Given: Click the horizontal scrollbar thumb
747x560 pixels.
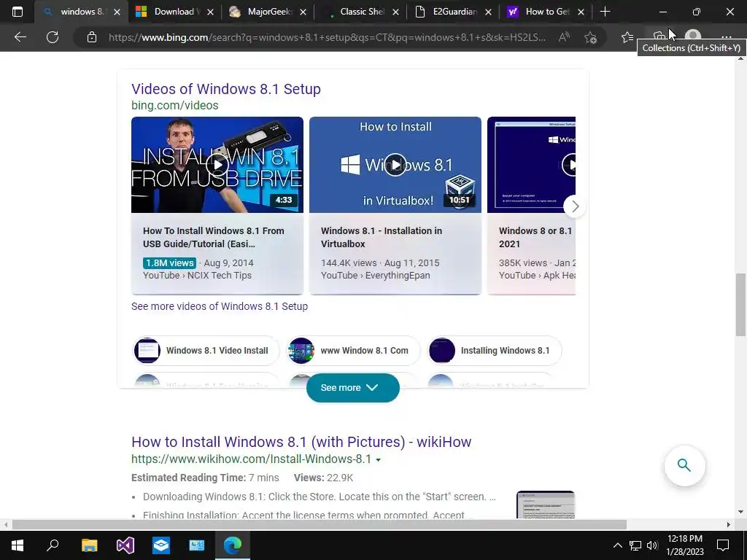Looking at the screenshot, I should 320,525.
